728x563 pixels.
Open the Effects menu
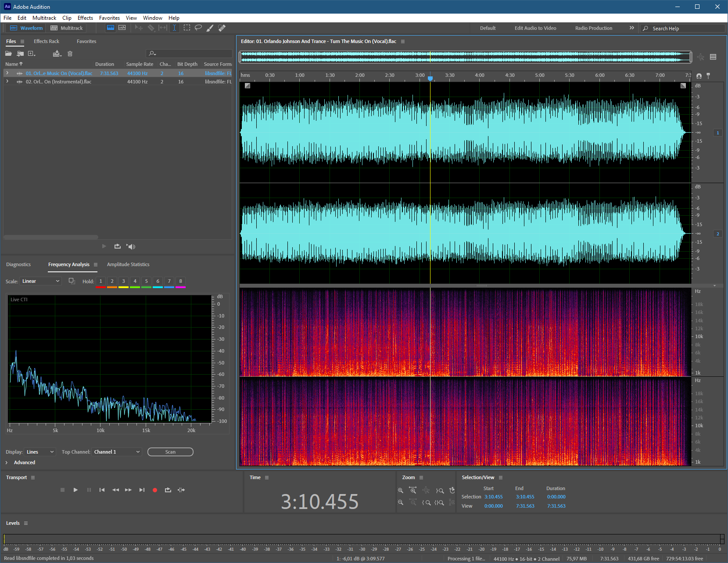85,18
